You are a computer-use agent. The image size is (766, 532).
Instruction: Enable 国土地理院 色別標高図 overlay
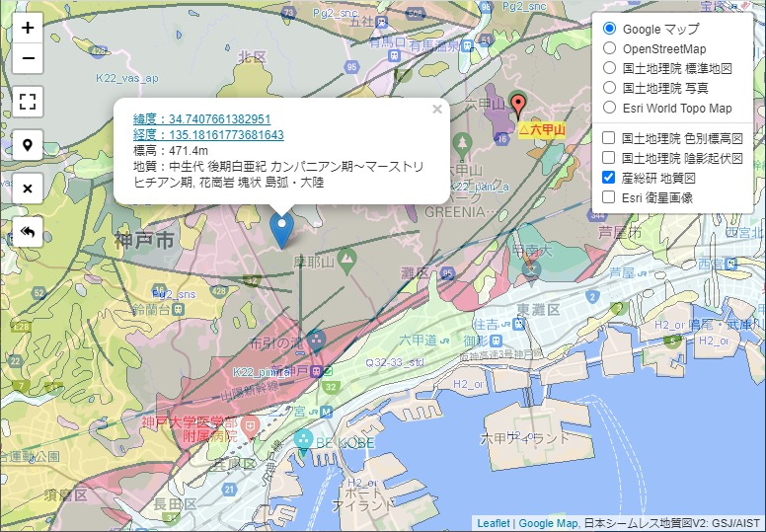click(x=609, y=138)
